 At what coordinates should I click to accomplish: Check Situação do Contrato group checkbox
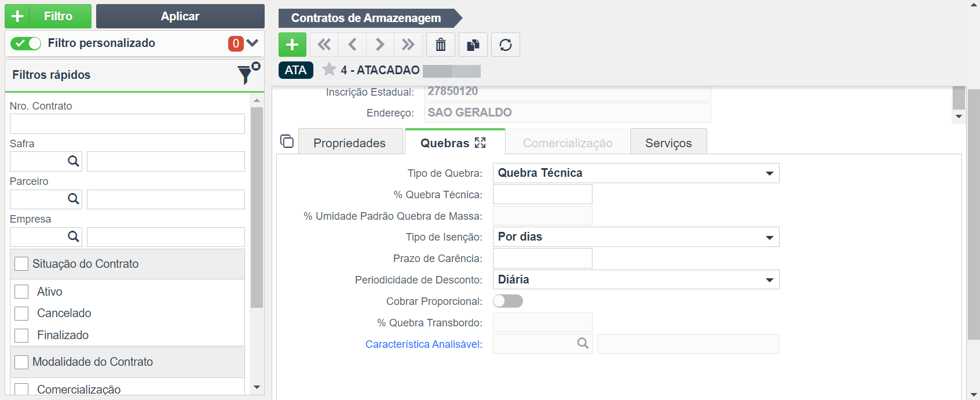pos(21,264)
